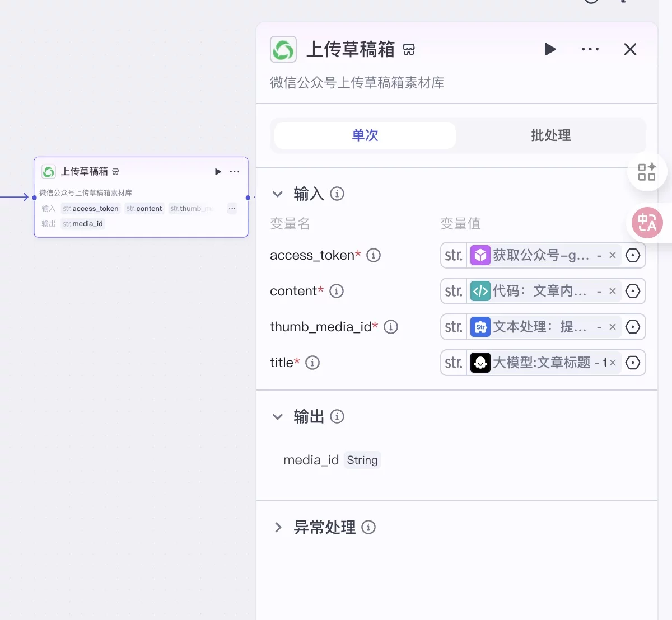Collapse the 输入 section
672x620 pixels.
277,194
